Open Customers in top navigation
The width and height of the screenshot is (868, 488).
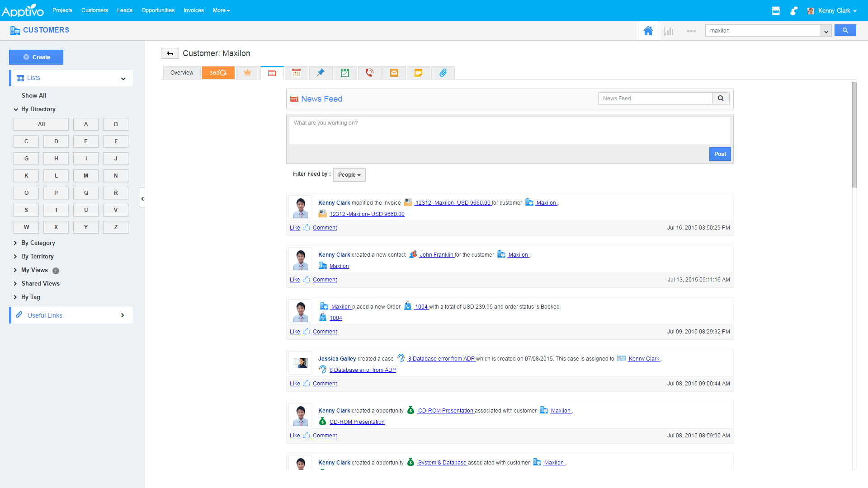click(x=94, y=10)
